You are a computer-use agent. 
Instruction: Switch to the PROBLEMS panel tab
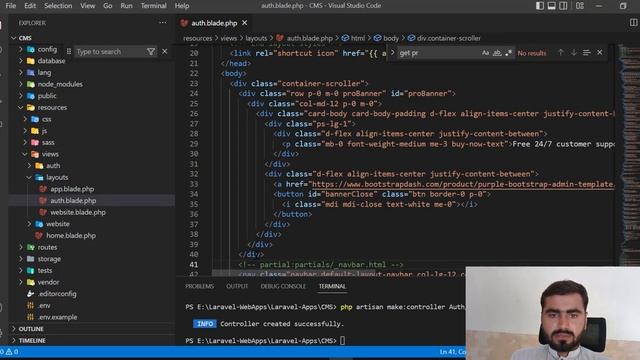click(199, 286)
